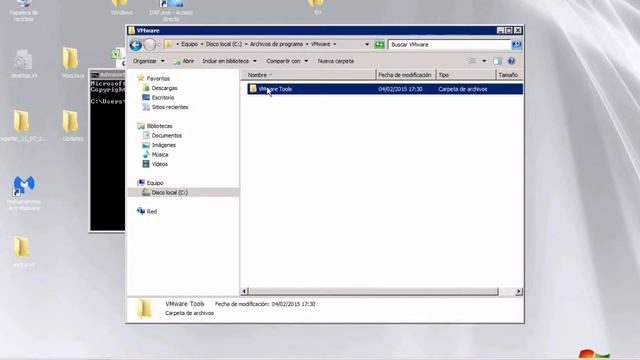Sort by Tamaño column header
Viewport: 640px width, 360px height.
coord(509,75)
